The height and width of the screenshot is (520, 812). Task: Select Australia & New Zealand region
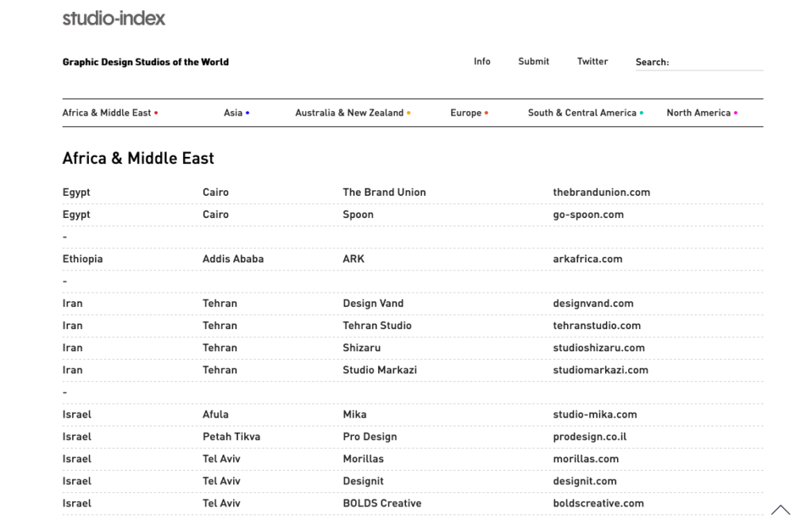click(350, 113)
